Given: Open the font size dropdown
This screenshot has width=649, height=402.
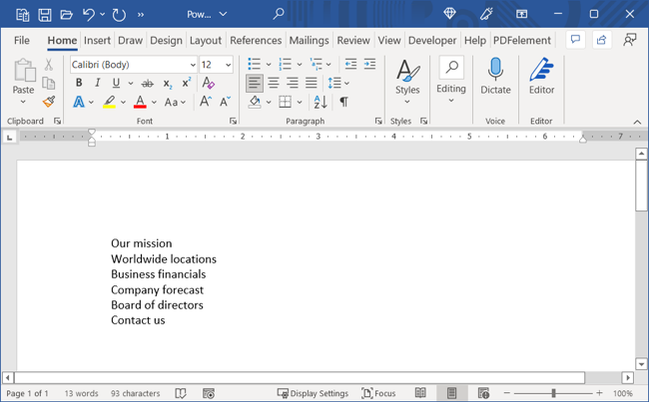Looking at the screenshot, I should tap(228, 65).
